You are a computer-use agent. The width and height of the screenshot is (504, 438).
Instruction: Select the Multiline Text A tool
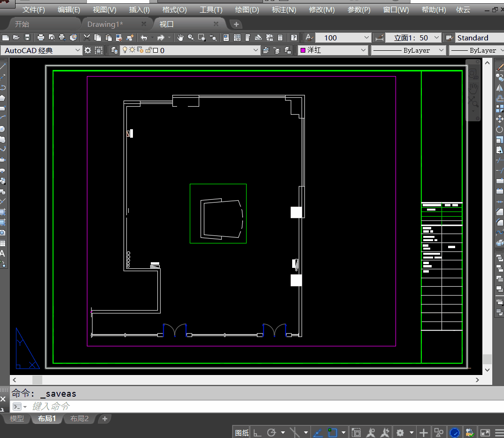pos(2,253)
